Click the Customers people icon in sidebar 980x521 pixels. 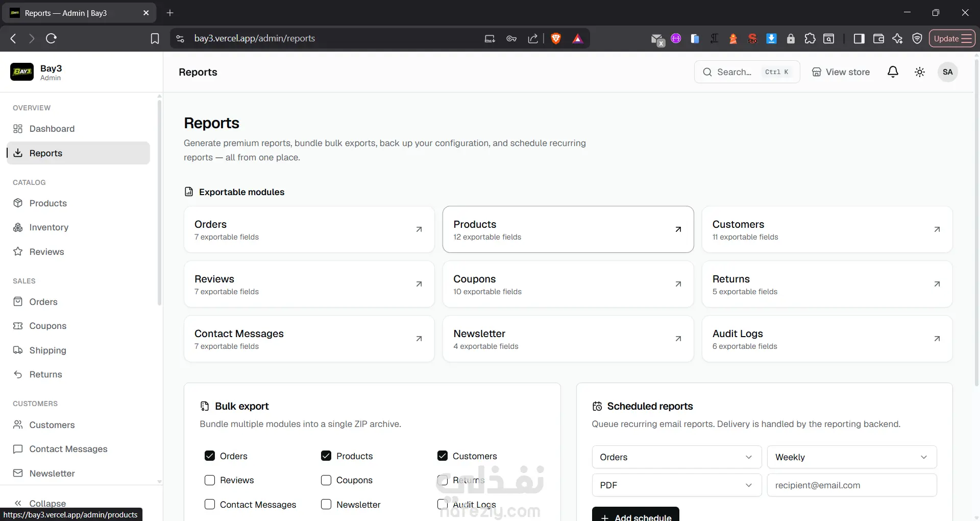(18, 425)
